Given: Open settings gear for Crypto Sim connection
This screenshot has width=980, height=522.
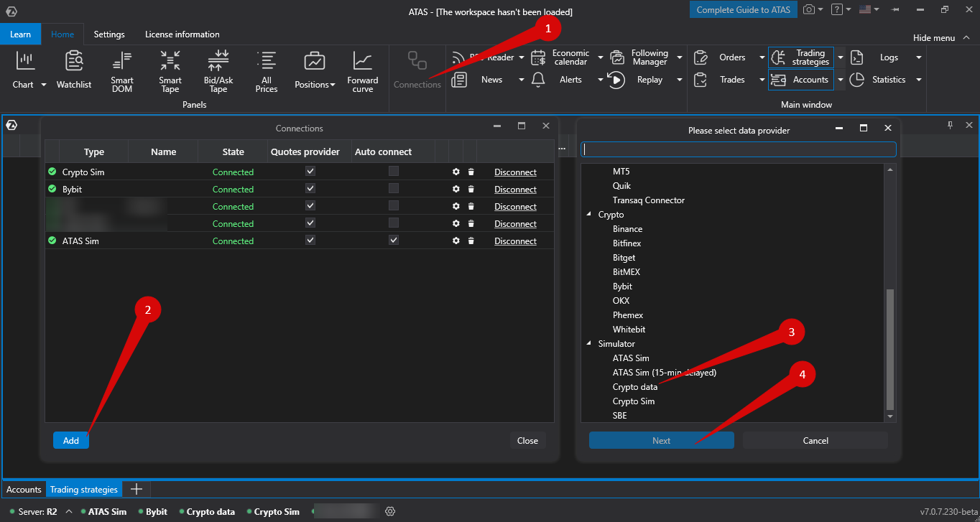Looking at the screenshot, I should click(x=456, y=172).
